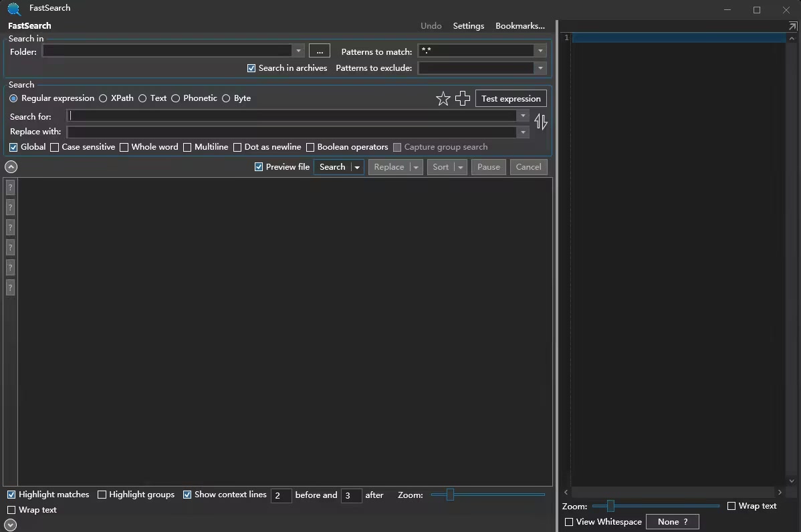The height and width of the screenshot is (532, 801).
Task: Expand bottom panel with down-chevron circle
Action: (11, 525)
